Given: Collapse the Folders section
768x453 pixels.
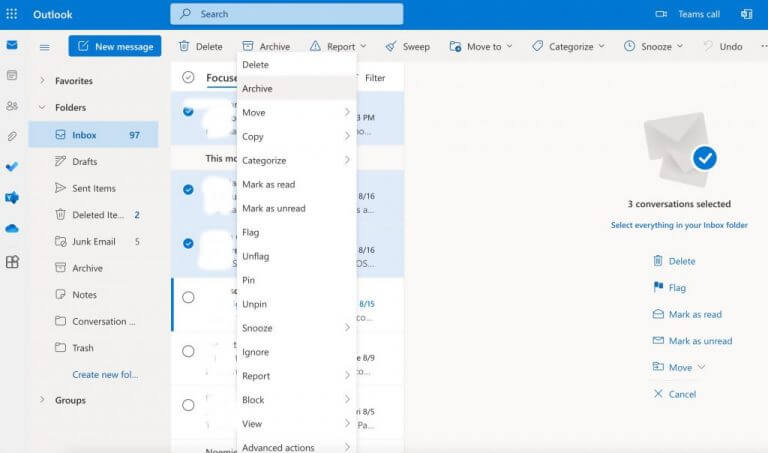Looking at the screenshot, I should [x=42, y=107].
